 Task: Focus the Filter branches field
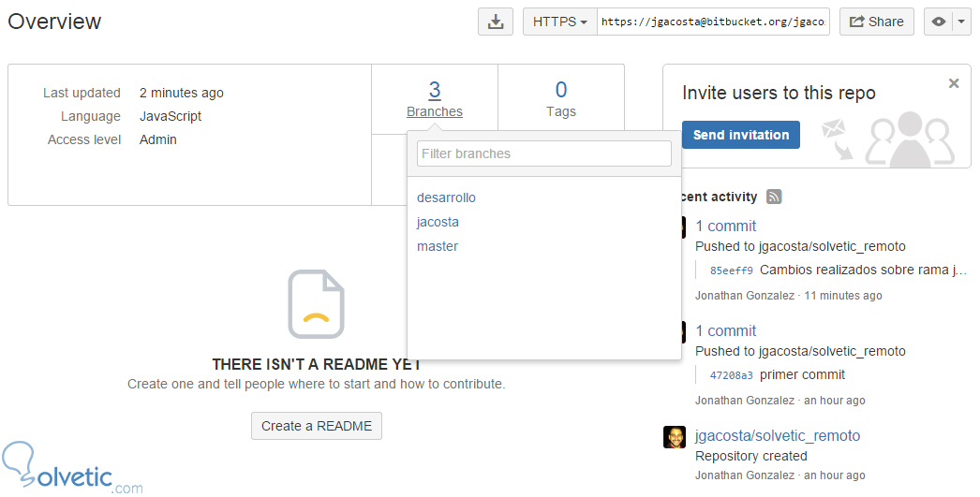pyautogui.click(x=544, y=153)
